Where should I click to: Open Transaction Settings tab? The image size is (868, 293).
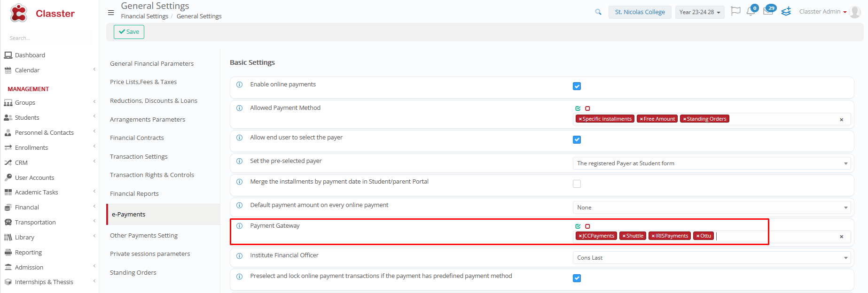(x=139, y=157)
